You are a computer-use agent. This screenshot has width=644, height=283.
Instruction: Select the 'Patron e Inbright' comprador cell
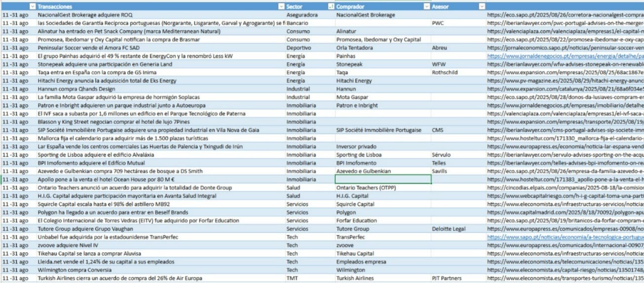383,106
